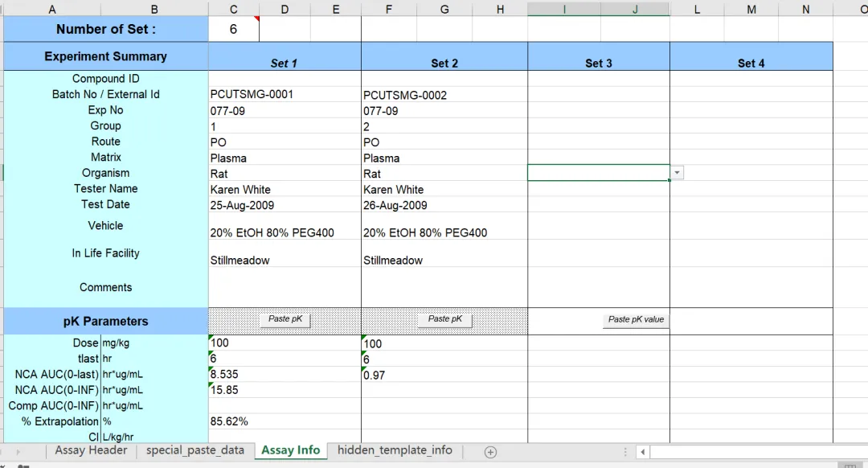
Task: Select the Test Date 26-Aug-2009 cell
Action: pos(444,205)
